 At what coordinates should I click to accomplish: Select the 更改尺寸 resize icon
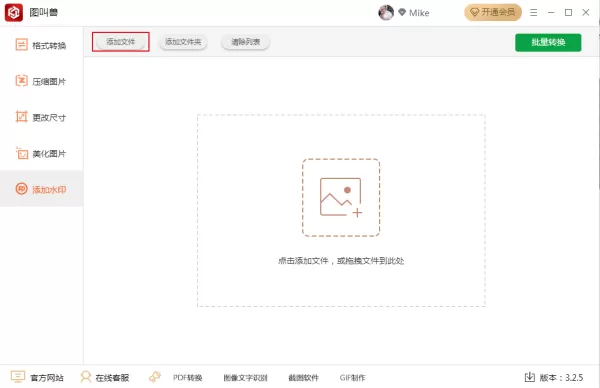click(x=21, y=117)
